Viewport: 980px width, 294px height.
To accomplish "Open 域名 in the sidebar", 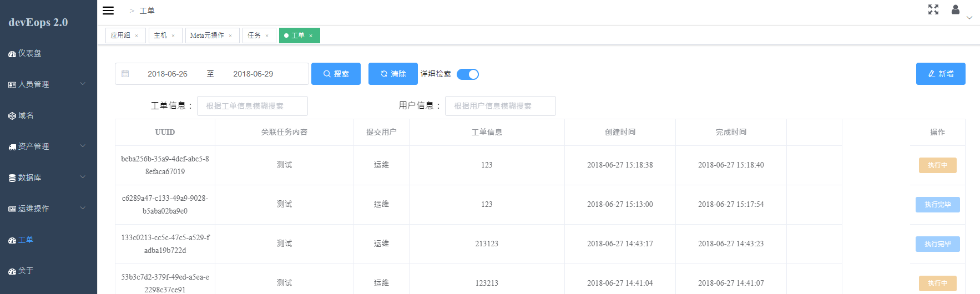I will click(48, 115).
